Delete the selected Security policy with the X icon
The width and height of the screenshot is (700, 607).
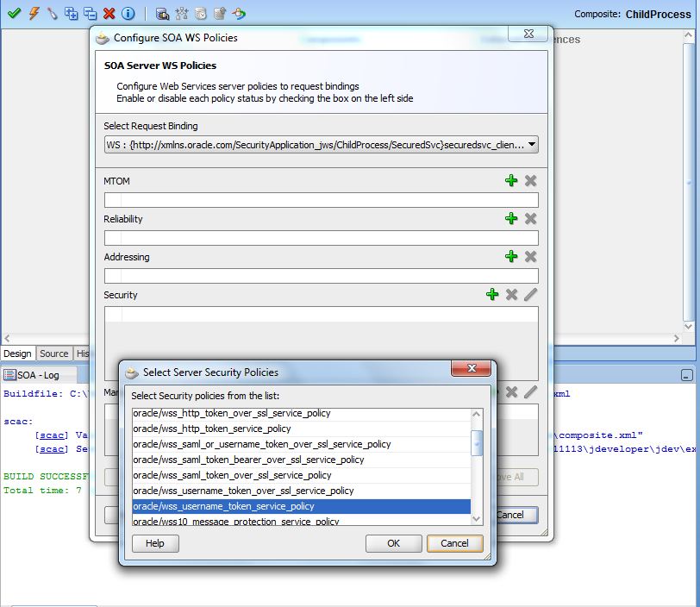tap(510, 293)
